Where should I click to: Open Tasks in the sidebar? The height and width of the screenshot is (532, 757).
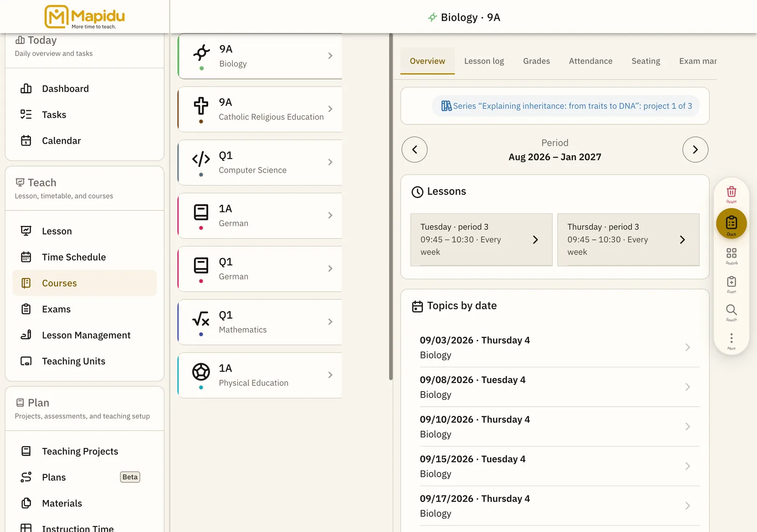tap(85, 115)
